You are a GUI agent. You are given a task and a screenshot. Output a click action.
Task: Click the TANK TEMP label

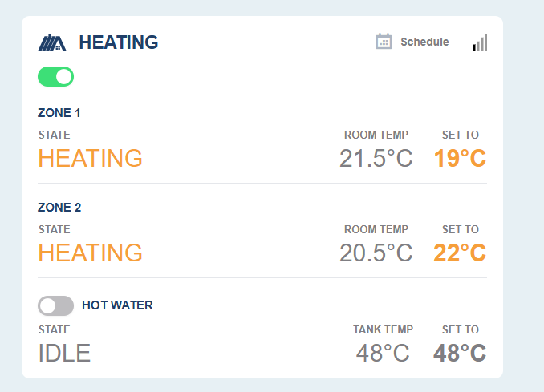[x=384, y=329]
